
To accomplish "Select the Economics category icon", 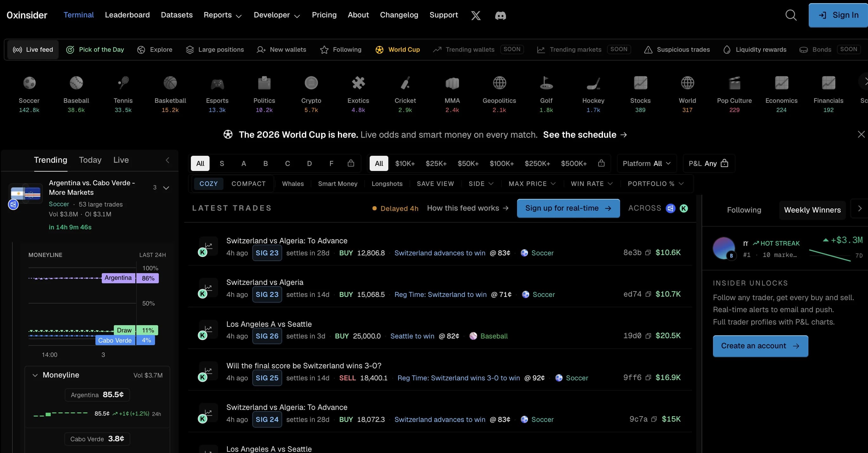I will coord(781,83).
